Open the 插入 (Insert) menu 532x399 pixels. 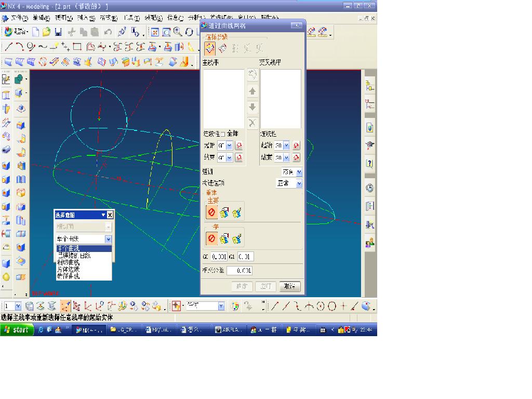point(86,18)
